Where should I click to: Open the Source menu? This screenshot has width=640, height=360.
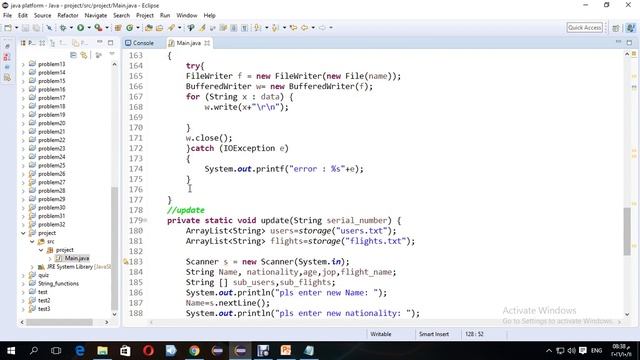pos(42,16)
